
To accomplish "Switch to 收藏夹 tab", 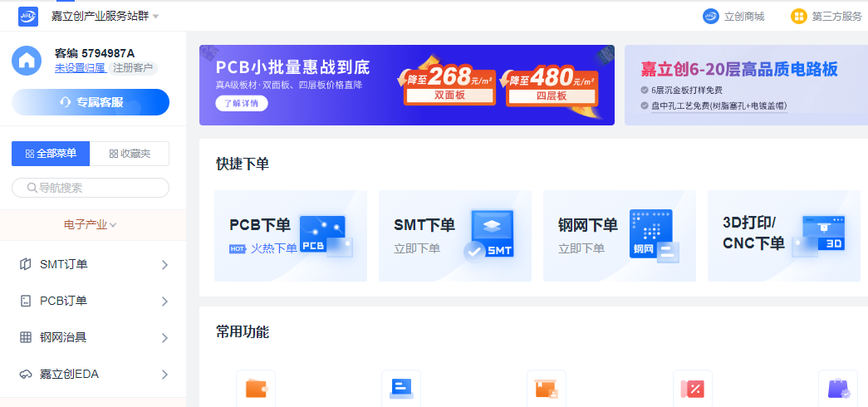I will (x=130, y=154).
